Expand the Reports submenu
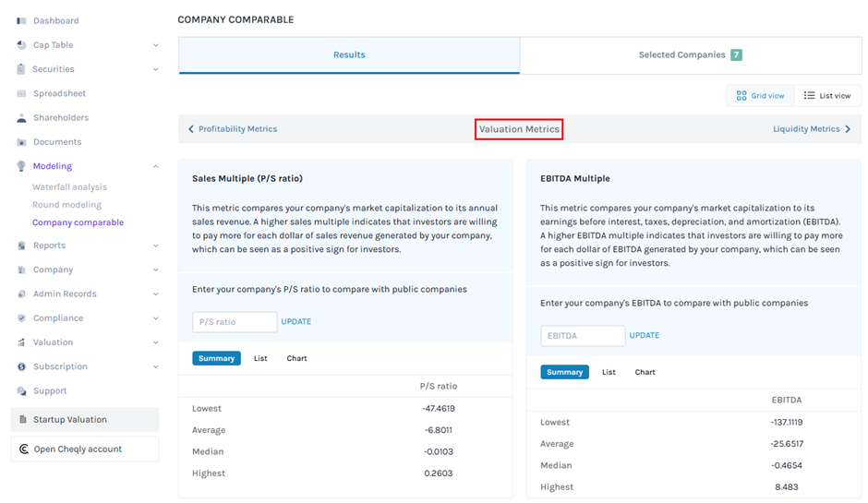 click(x=155, y=246)
